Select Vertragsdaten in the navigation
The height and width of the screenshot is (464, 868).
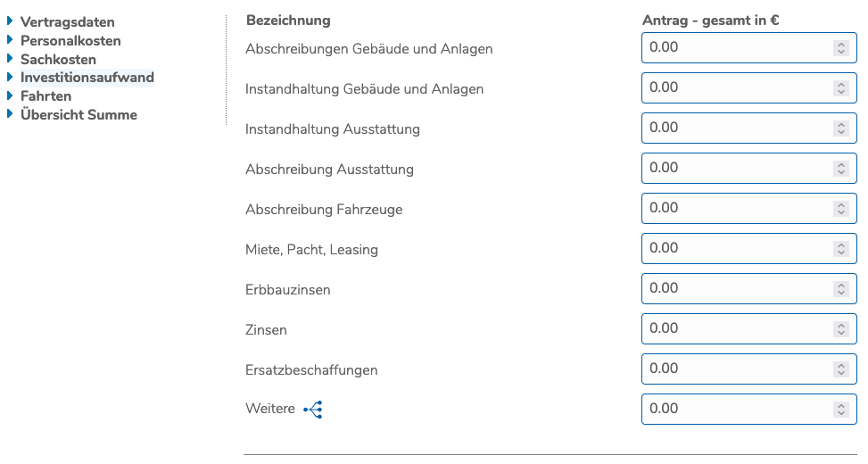(68, 22)
